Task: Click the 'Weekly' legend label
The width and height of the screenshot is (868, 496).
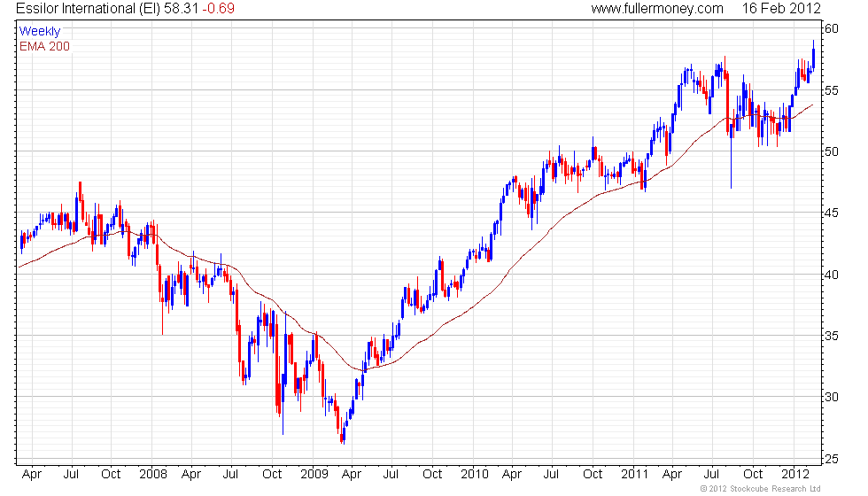Action: [39, 31]
